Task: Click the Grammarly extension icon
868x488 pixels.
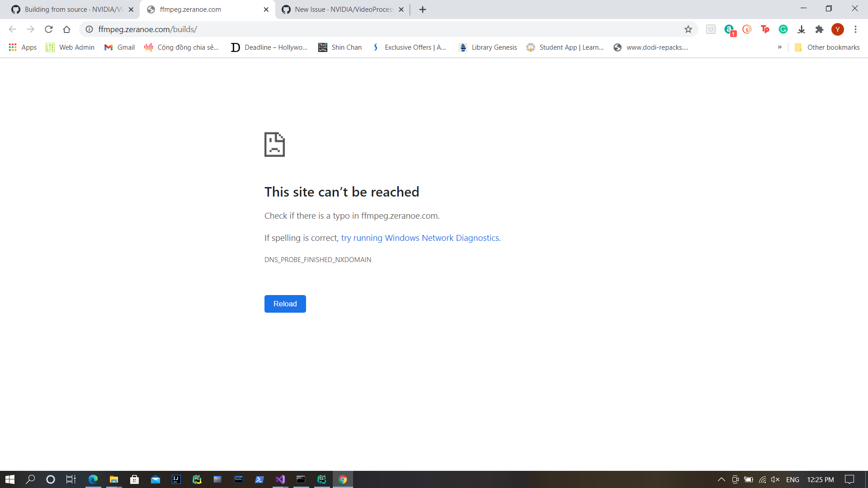Action: (x=783, y=29)
